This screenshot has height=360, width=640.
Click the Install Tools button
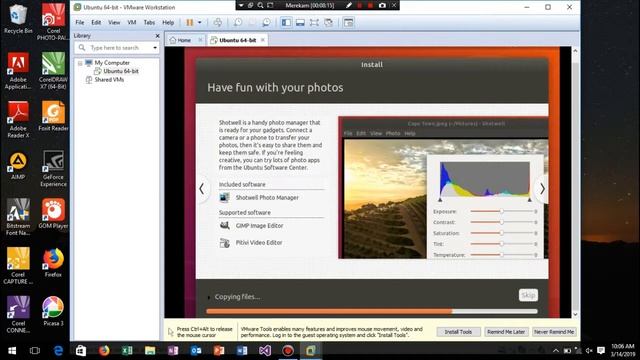tap(458, 332)
